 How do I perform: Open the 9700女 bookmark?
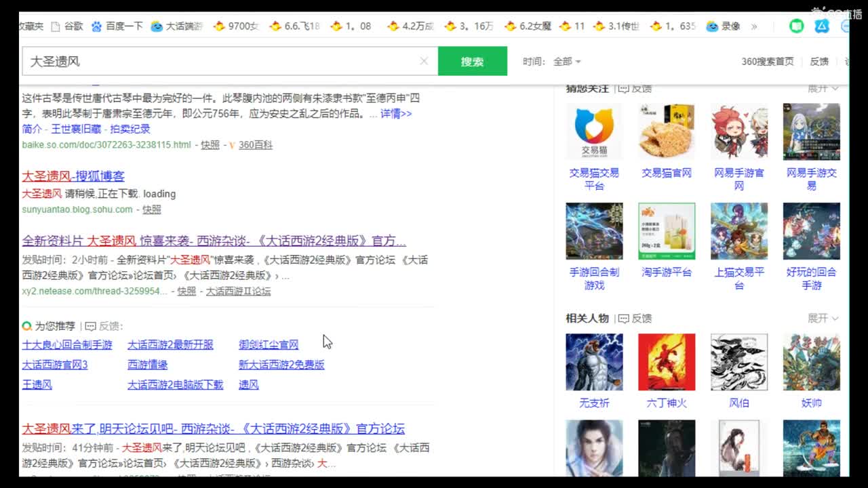[x=236, y=26]
